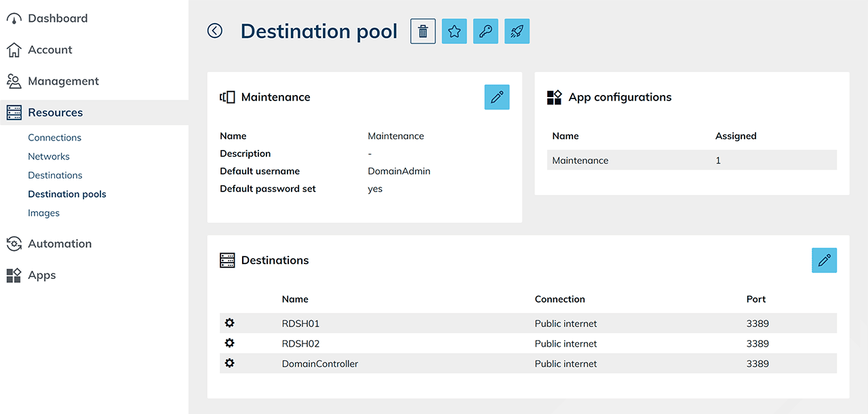
Task: Click the key credentials icon button
Action: tap(486, 31)
